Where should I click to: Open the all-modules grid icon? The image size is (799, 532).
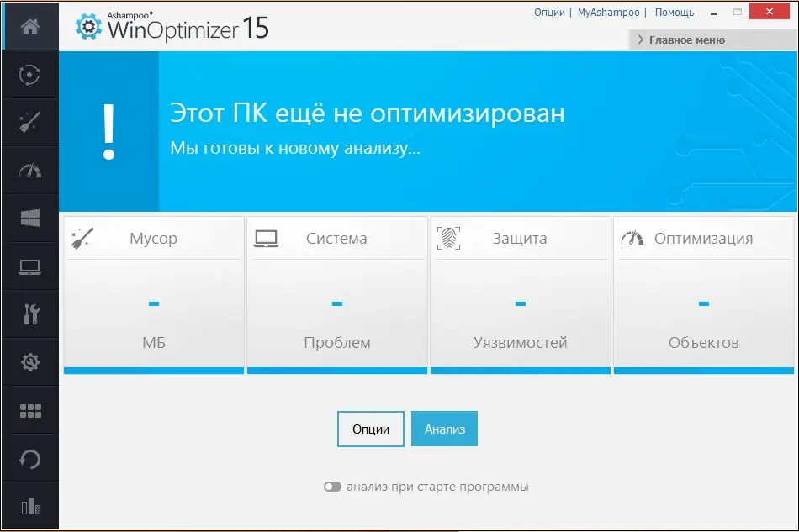click(x=29, y=410)
